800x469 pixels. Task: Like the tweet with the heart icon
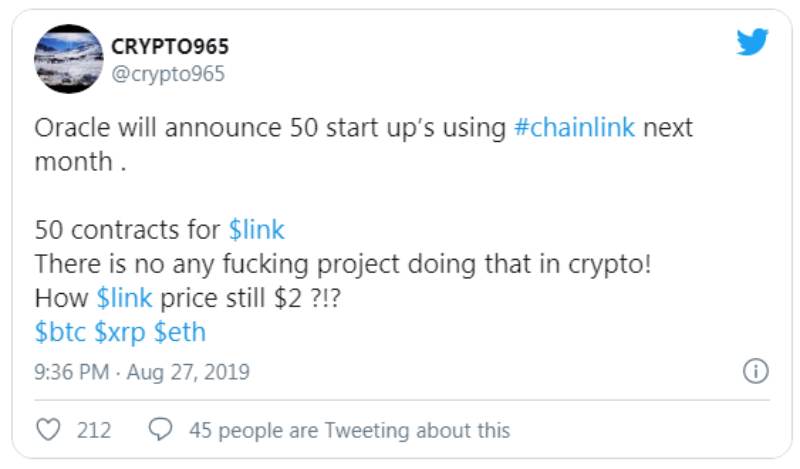click(x=47, y=430)
